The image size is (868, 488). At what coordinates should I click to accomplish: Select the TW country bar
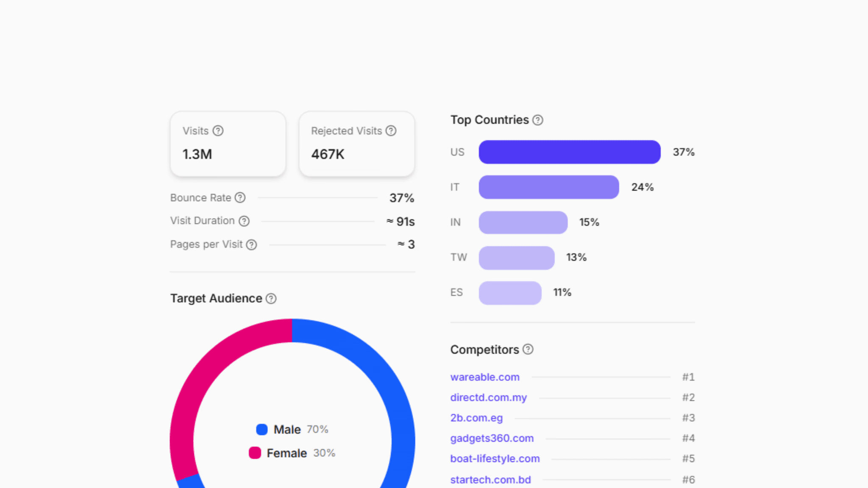[517, 258]
